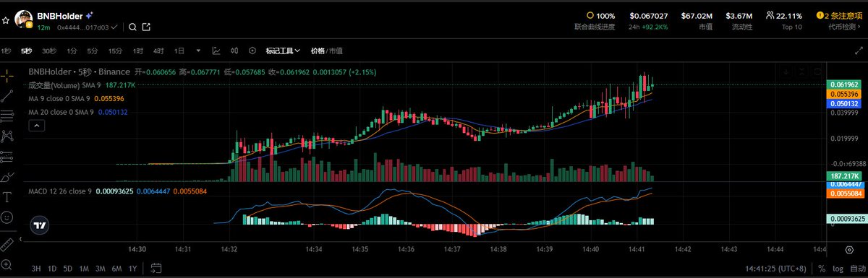This screenshot has width=868, height=278.
Task: Open the share/export icon beside search
Action: [x=147, y=27]
